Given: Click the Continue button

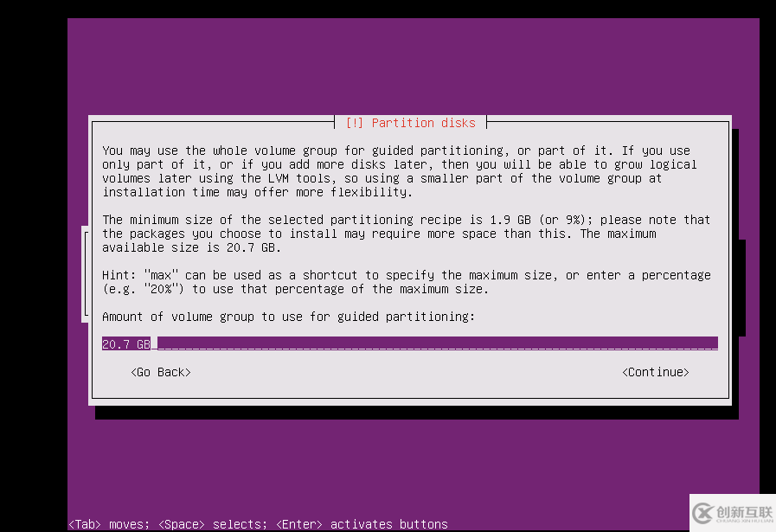Looking at the screenshot, I should (x=655, y=372).
